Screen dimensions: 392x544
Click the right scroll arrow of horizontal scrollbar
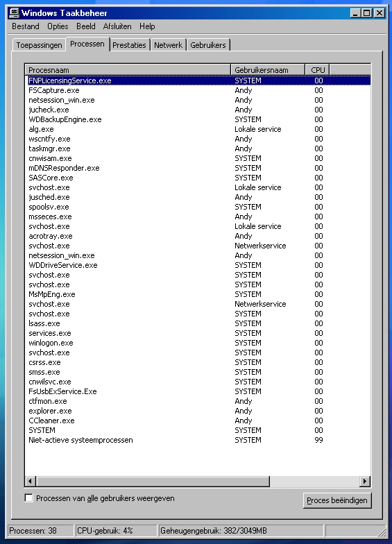[365, 482]
